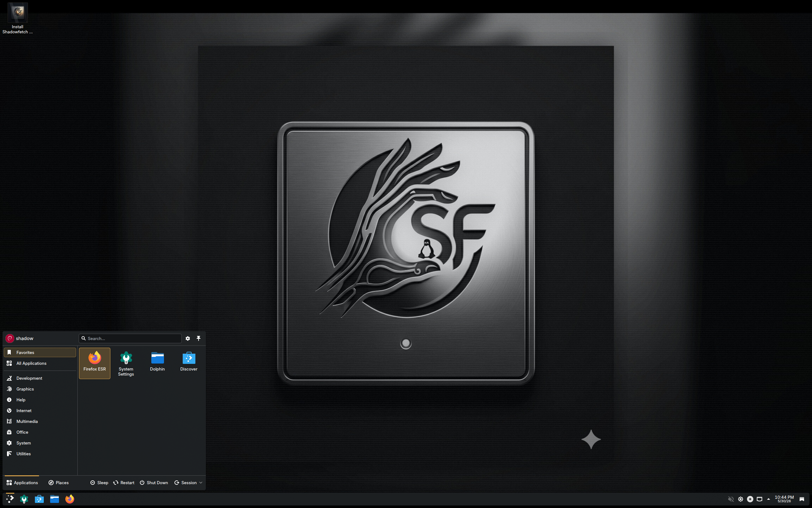Click the Restart button
The image size is (812, 508).
tap(124, 483)
